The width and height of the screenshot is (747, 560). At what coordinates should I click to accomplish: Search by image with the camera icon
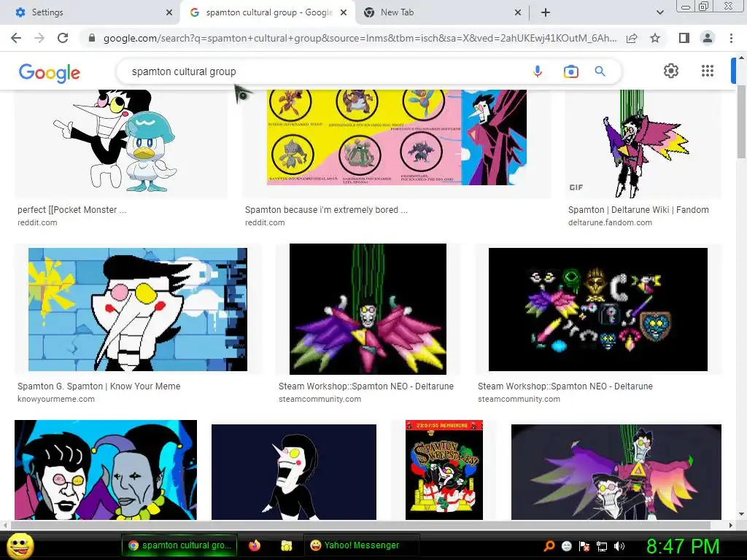point(570,71)
